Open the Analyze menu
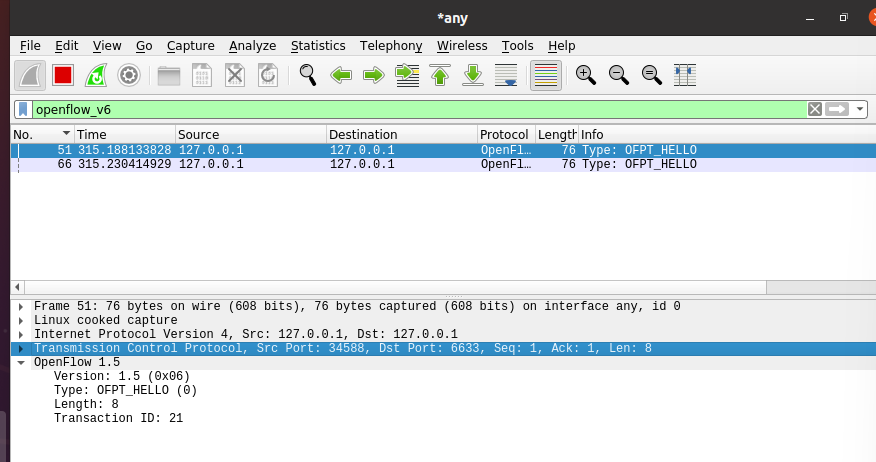Image resolution: width=876 pixels, height=462 pixels. tap(253, 46)
